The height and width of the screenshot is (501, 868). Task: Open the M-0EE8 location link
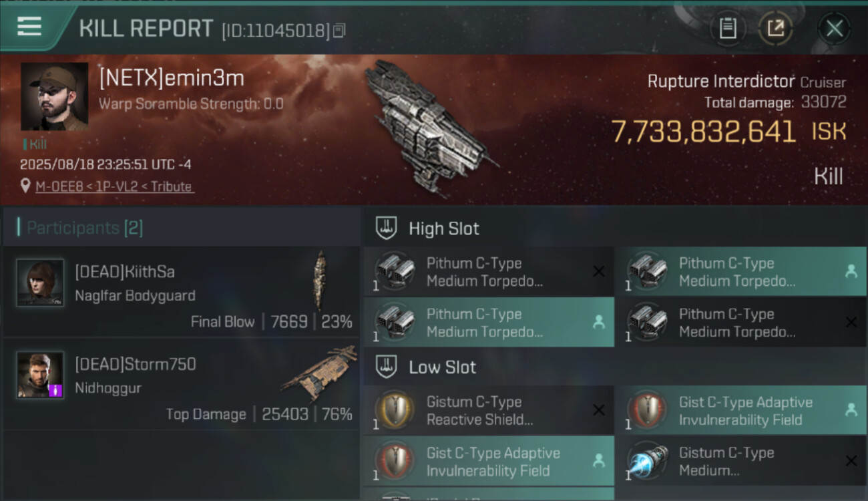point(115,186)
